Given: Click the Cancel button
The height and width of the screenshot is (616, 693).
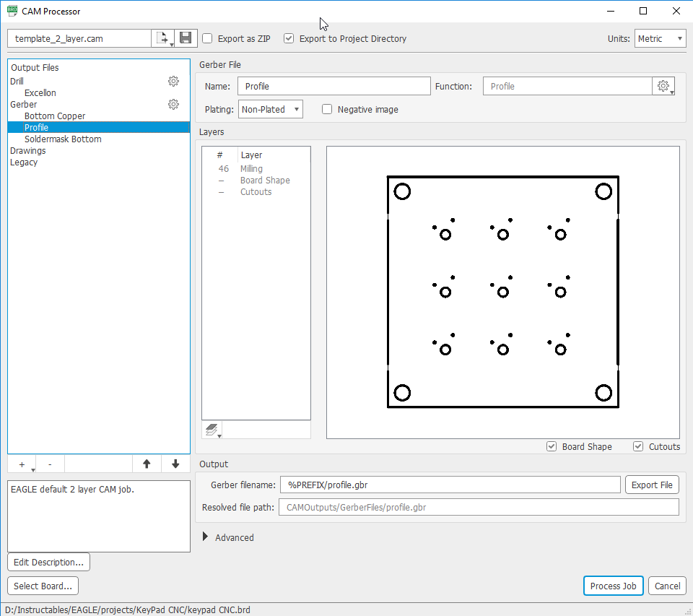Looking at the screenshot, I should click(667, 586).
